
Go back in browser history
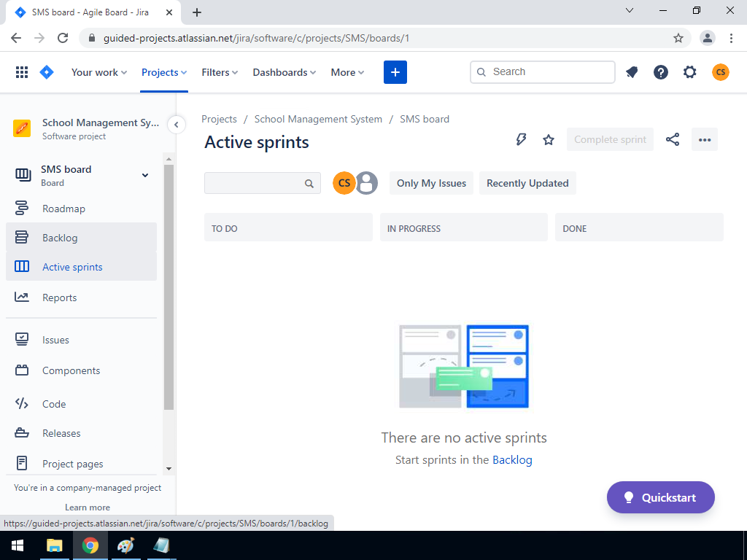coord(16,38)
